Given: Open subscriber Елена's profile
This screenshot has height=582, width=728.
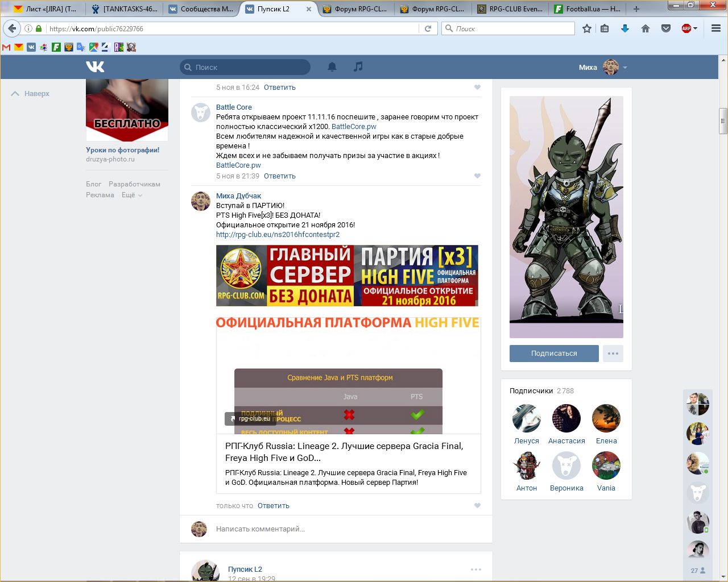Looking at the screenshot, I should (x=606, y=441).
